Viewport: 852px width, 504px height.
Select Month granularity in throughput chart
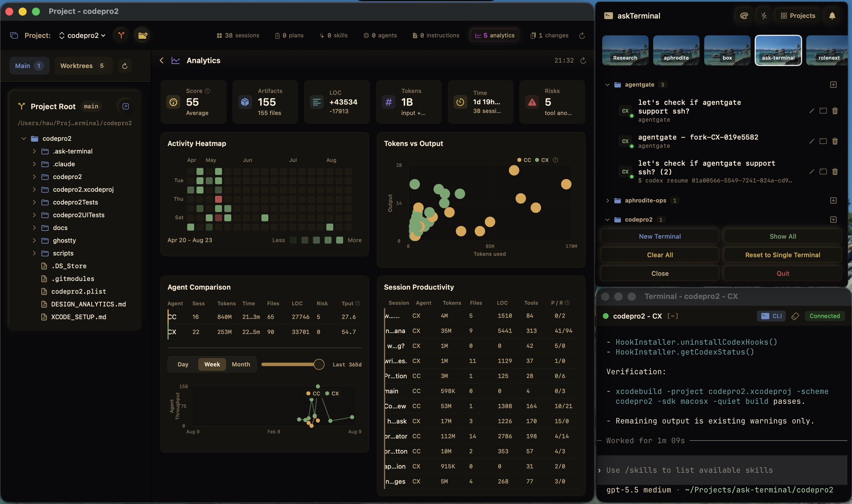pyautogui.click(x=241, y=364)
